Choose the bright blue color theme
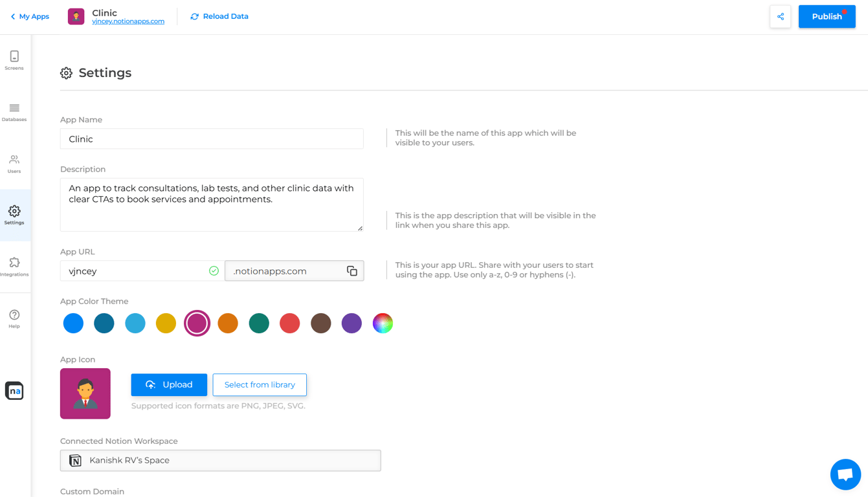Screen dimensions: 868x497 point(73,324)
